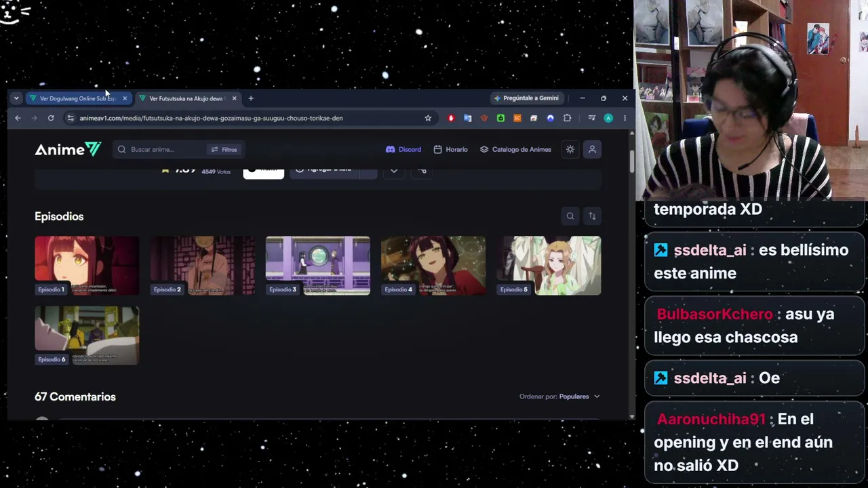
Task: Open the Episodio 4 thumbnail
Action: (x=433, y=266)
